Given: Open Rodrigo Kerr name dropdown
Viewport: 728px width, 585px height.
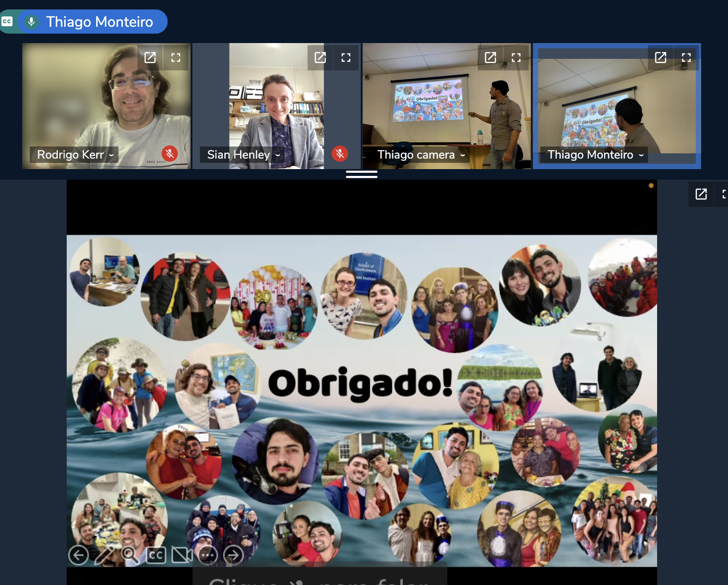Looking at the screenshot, I should (x=74, y=155).
